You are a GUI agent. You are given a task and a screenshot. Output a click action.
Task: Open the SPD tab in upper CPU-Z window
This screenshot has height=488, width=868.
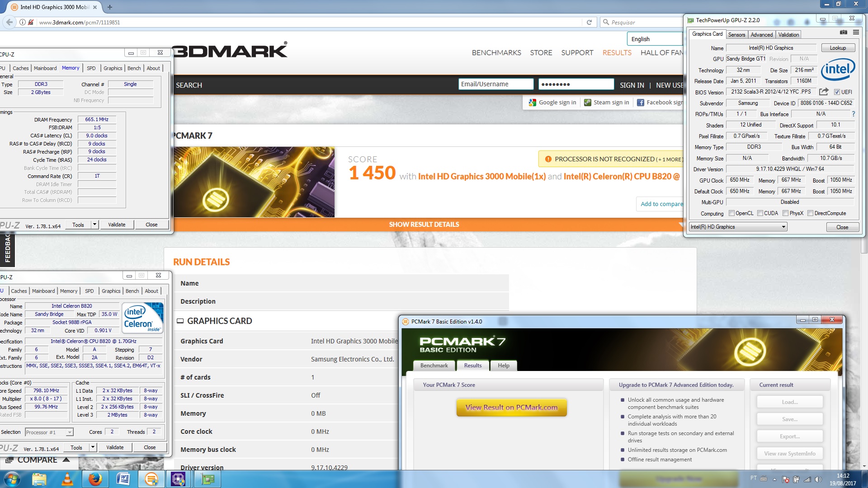(91, 68)
